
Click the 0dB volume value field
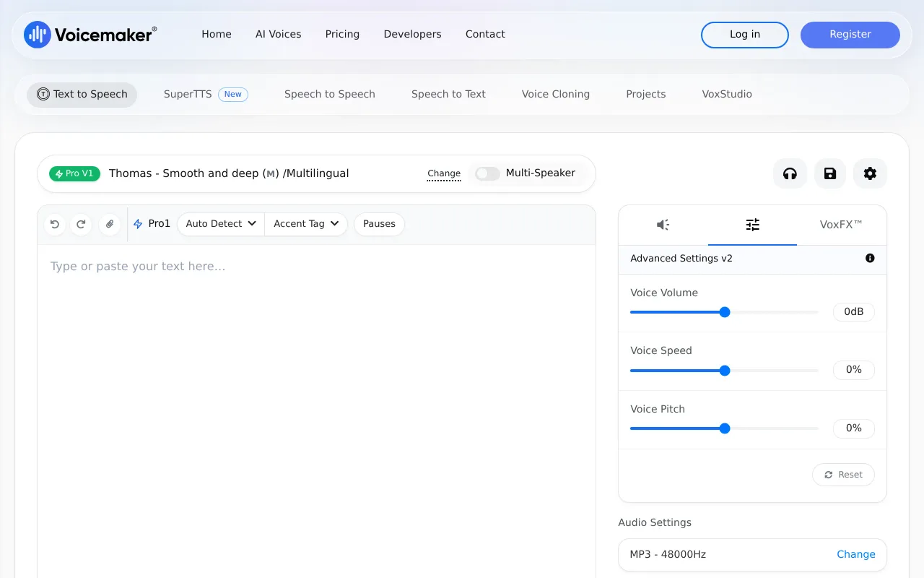[x=854, y=312]
